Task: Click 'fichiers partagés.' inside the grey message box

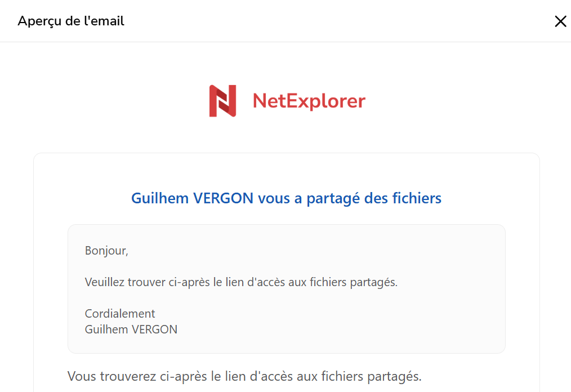Action: 354,283
